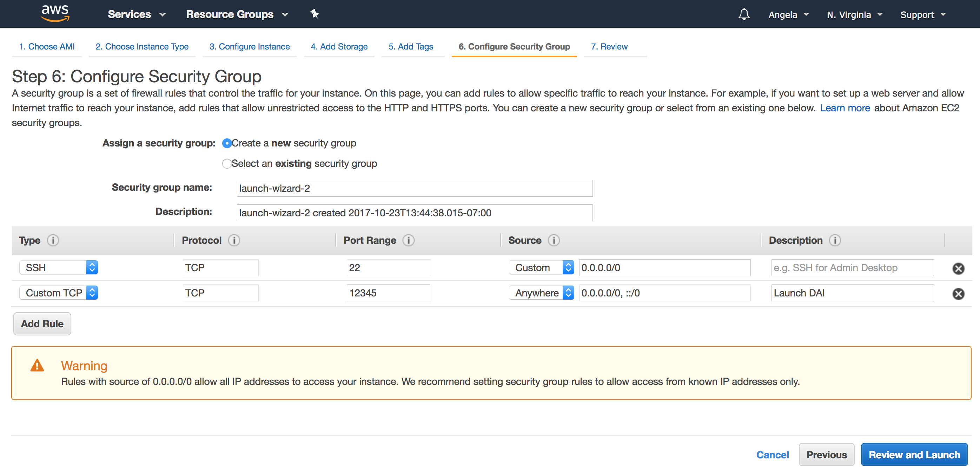Image resolution: width=980 pixels, height=471 pixels.
Task: Select an existing security group option
Action: (x=227, y=164)
